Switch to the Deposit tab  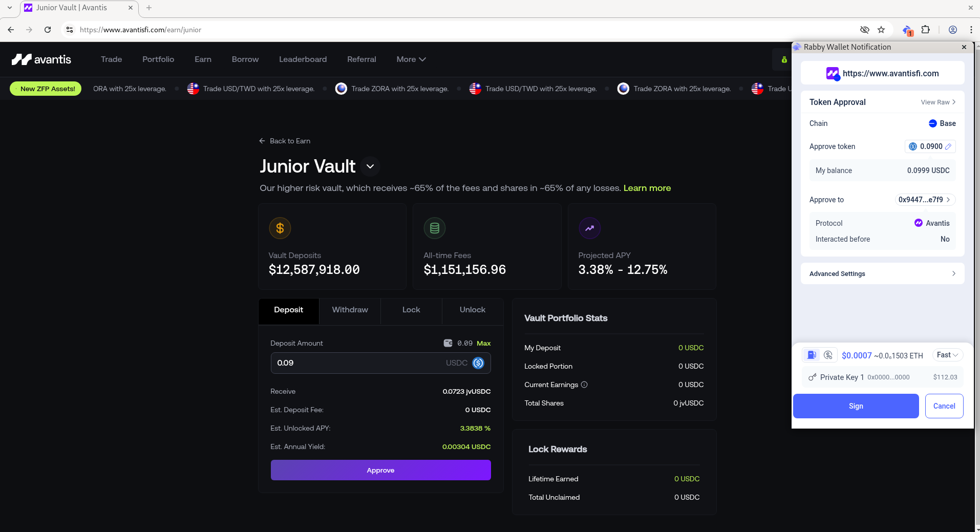pos(289,310)
